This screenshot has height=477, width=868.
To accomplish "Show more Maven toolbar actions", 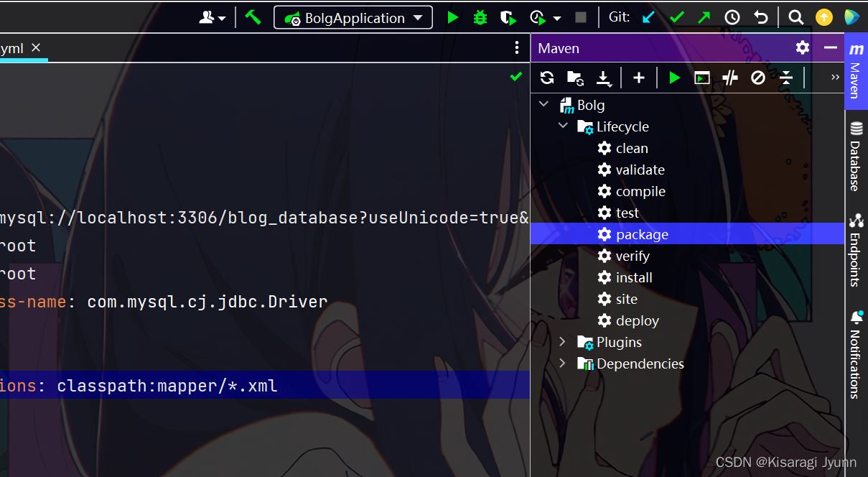I will point(835,77).
